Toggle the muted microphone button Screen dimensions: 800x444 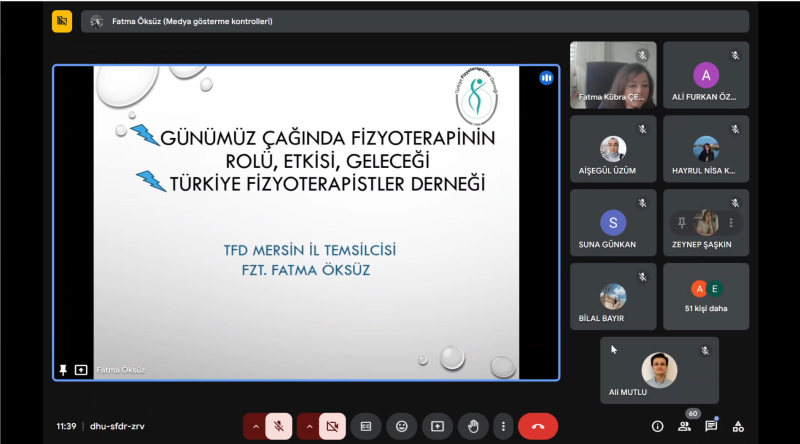click(279, 426)
